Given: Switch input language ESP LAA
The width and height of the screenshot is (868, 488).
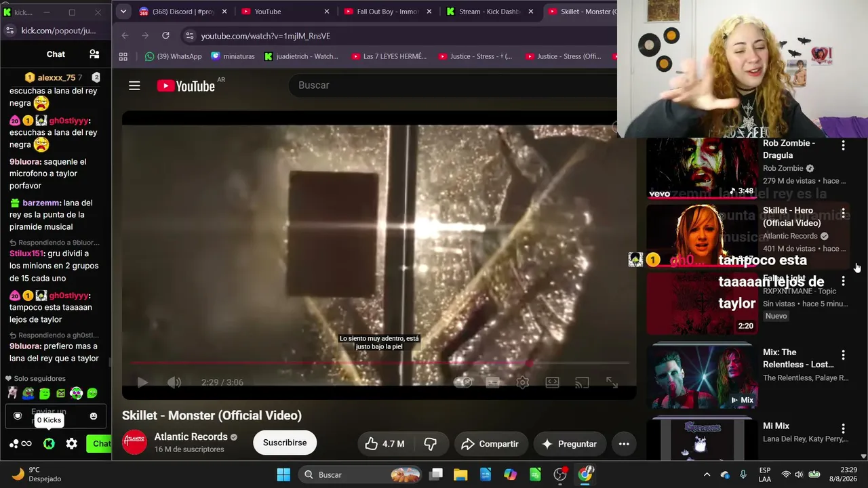Looking at the screenshot, I should point(765,474).
